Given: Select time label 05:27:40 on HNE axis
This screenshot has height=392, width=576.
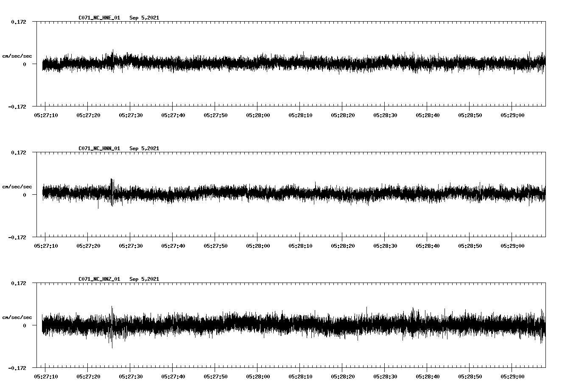Looking at the screenshot, I should pyautogui.click(x=173, y=115).
